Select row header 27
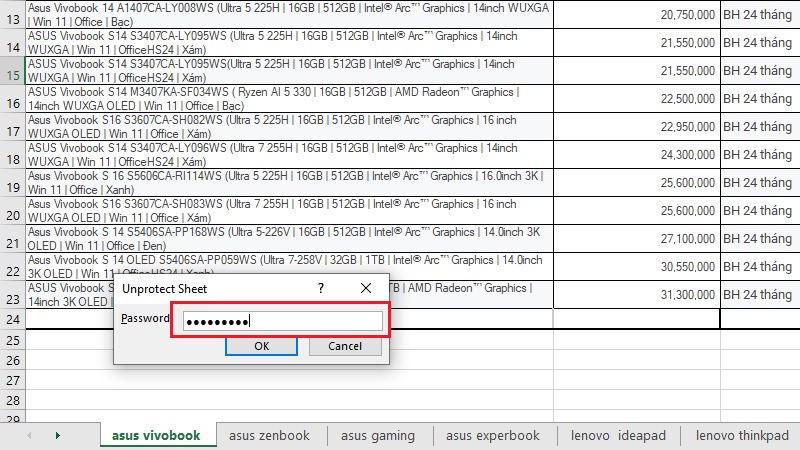The height and width of the screenshot is (450, 800). 13,380
